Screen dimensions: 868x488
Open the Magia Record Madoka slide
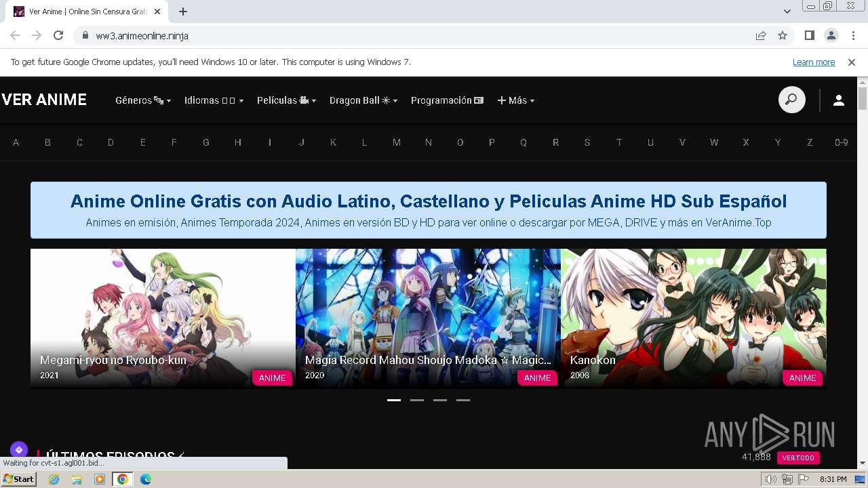(428, 318)
